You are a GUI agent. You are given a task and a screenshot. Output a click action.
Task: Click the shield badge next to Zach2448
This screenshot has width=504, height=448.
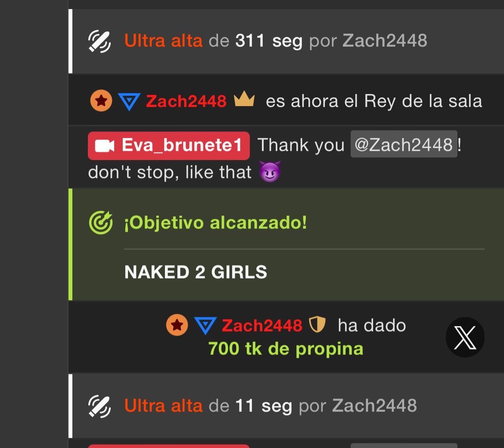317,324
